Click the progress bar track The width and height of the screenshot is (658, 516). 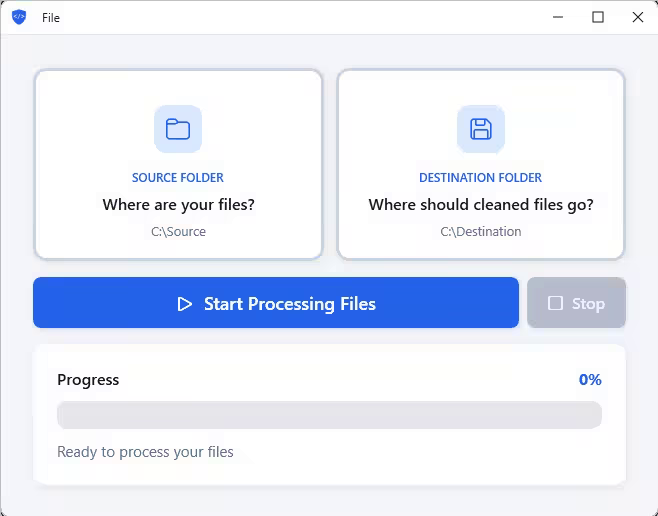click(329, 415)
